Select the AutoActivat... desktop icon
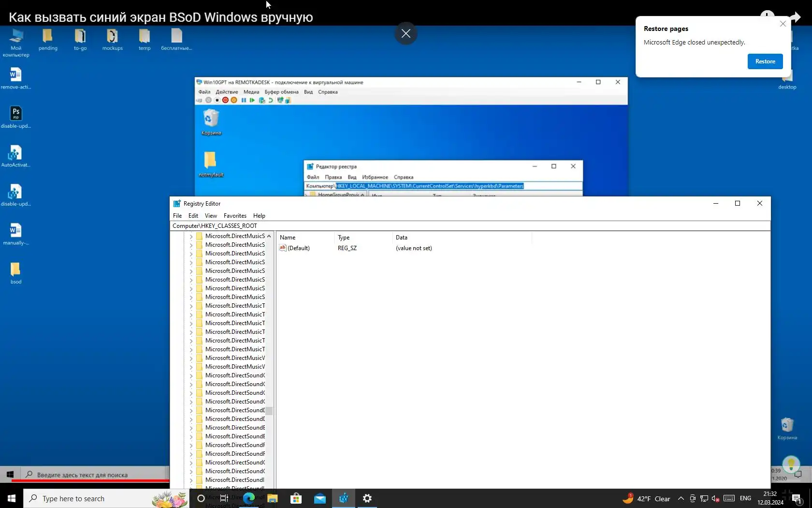This screenshot has height=508, width=812. click(15, 156)
